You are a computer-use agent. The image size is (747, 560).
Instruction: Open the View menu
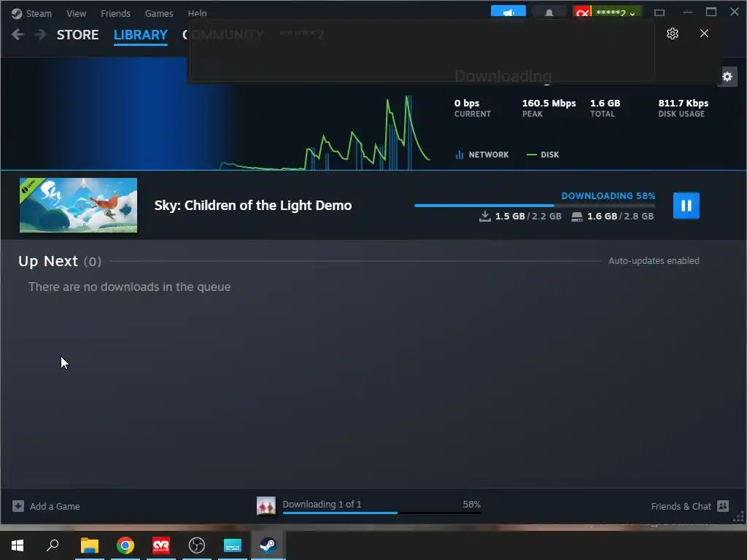tap(76, 13)
